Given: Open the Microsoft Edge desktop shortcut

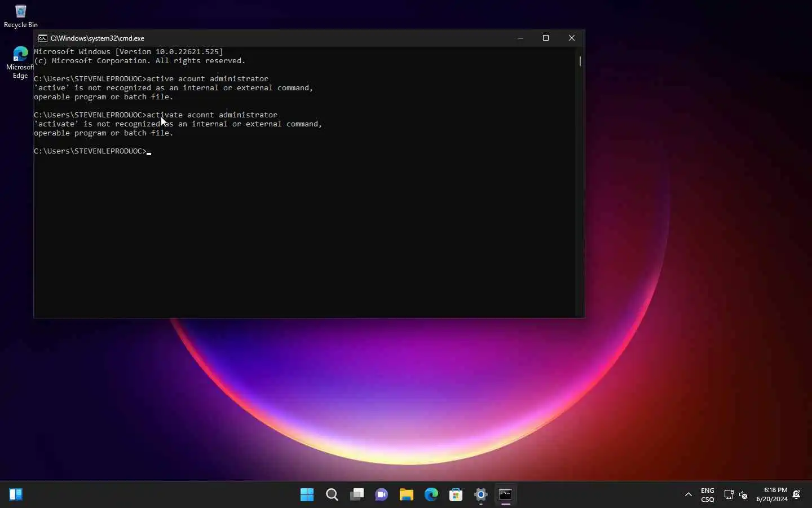Looking at the screenshot, I should point(20,63).
